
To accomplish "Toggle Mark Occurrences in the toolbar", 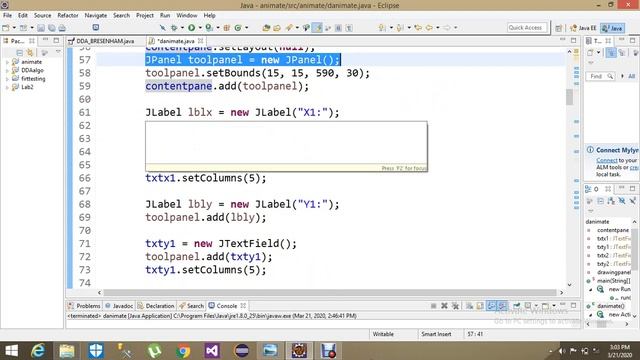I will pos(317,28).
